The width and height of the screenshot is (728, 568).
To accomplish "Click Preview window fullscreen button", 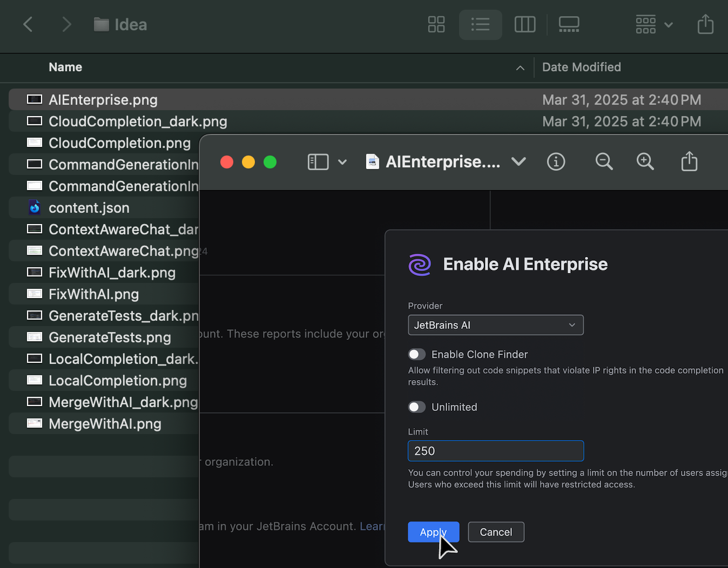I will 270,162.
